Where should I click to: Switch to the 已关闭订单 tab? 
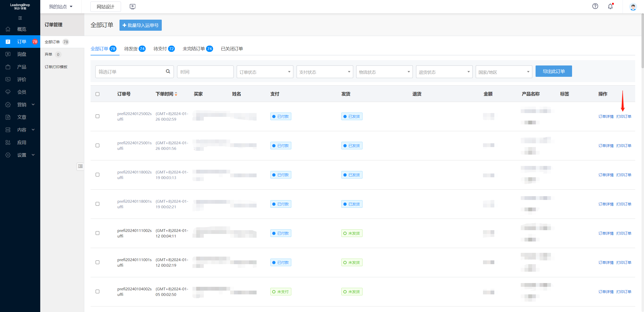click(x=232, y=49)
